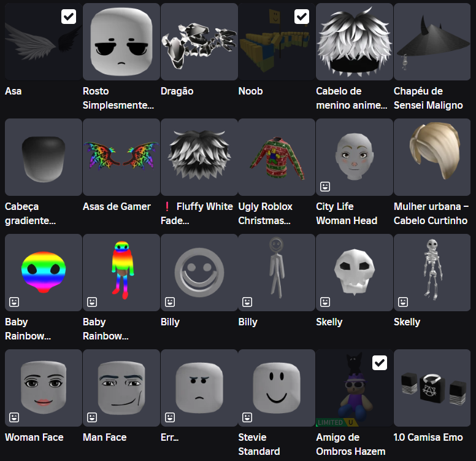Select the City Life Woman Head thumbnail
476x461 pixels.
point(355,157)
